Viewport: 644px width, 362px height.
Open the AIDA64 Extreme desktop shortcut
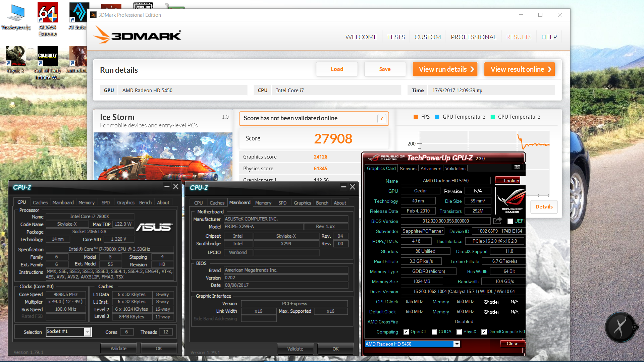(x=47, y=19)
